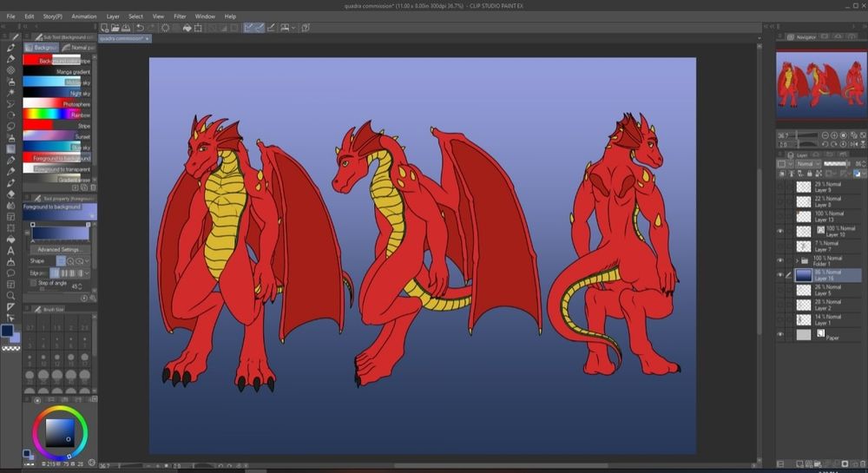Hide Layer 10 using its eye icon

(781, 231)
